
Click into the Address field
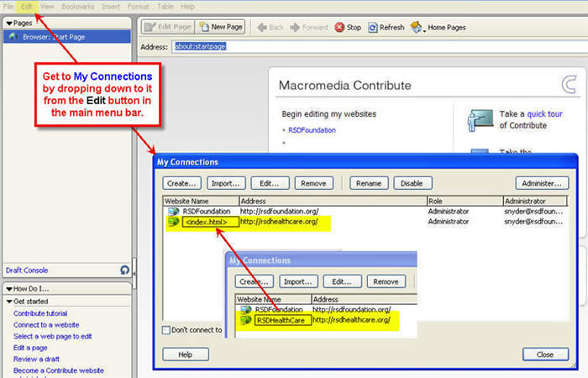coord(380,46)
